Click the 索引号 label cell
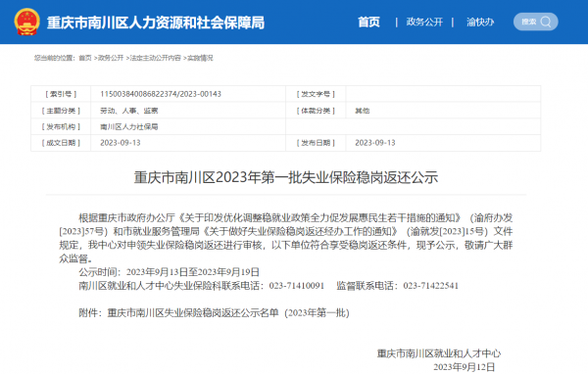Screen dimensions: 588x374 tap(61, 94)
